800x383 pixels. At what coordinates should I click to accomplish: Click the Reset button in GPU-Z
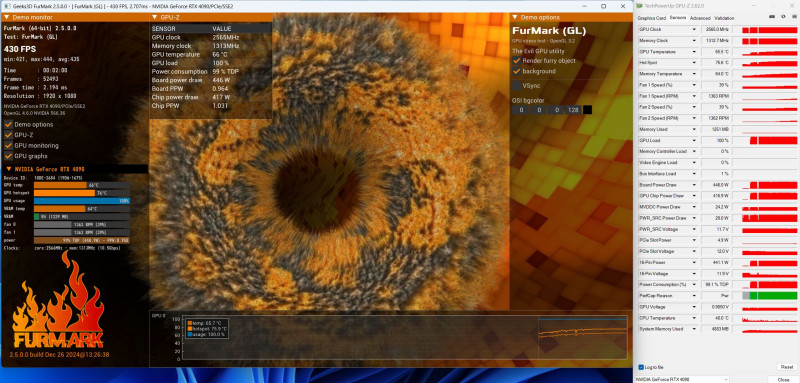click(x=786, y=367)
